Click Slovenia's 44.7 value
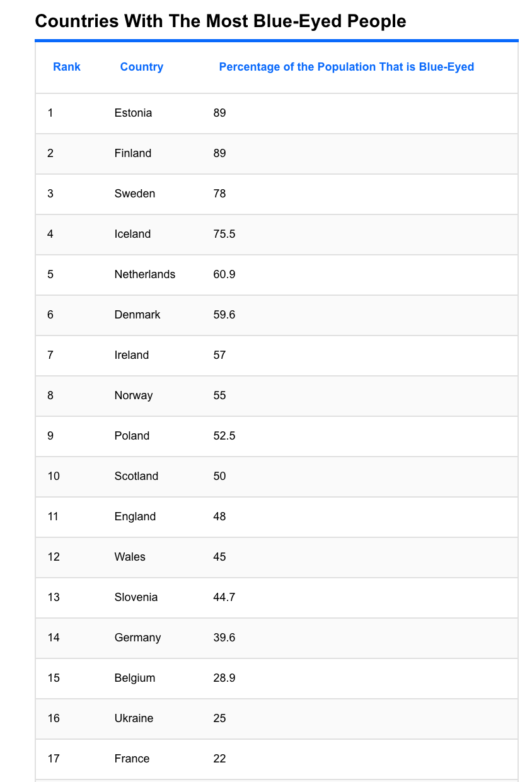532x782 pixels. [224, 597]
